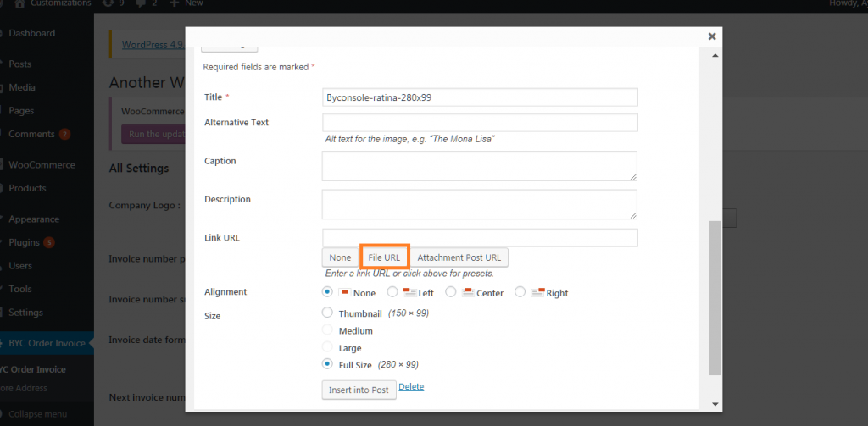Click the Alternative Text input field
This screenshot has height=426, width=868.
click(480, 122)
